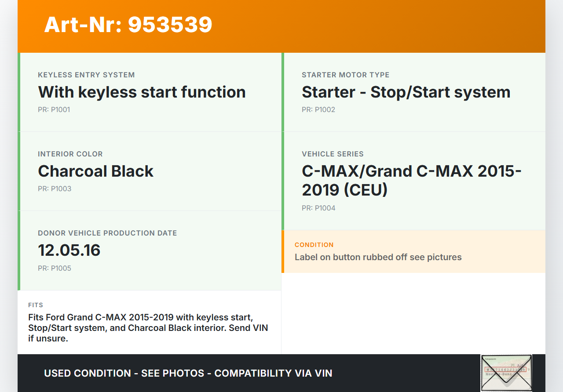This screenshot has width=563, height=392.
Task: Click the 12.05.16 production date
Action: click(x=69, y=250)
